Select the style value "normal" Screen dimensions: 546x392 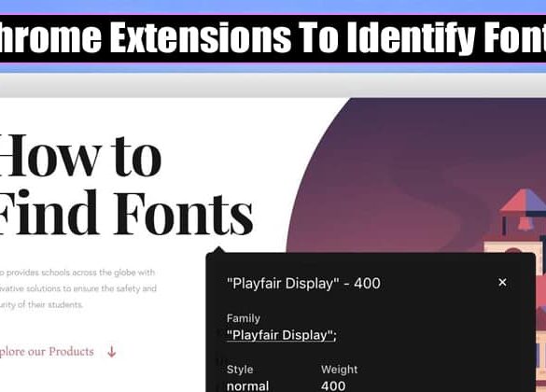247,385
